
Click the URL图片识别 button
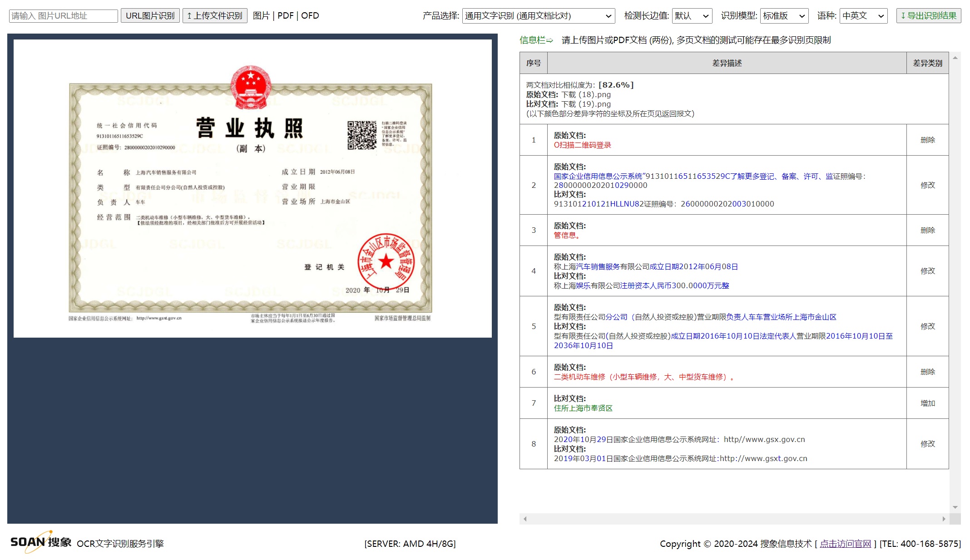(150, 16)
